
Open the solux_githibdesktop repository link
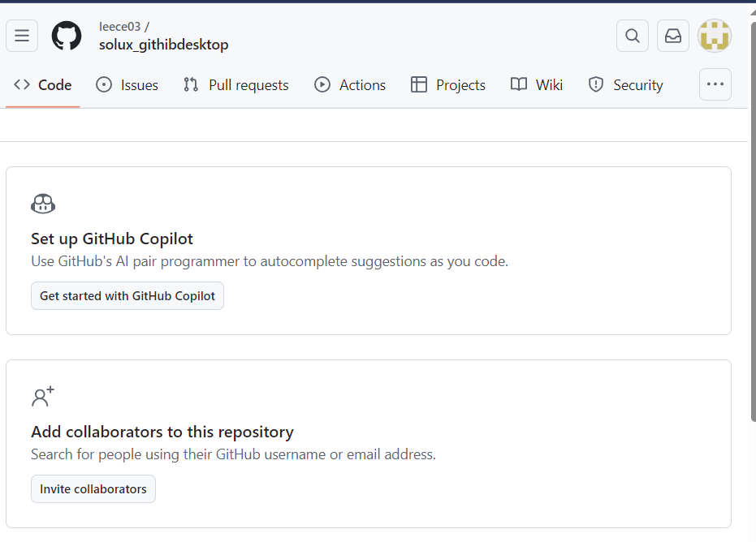tap(163, 45)
